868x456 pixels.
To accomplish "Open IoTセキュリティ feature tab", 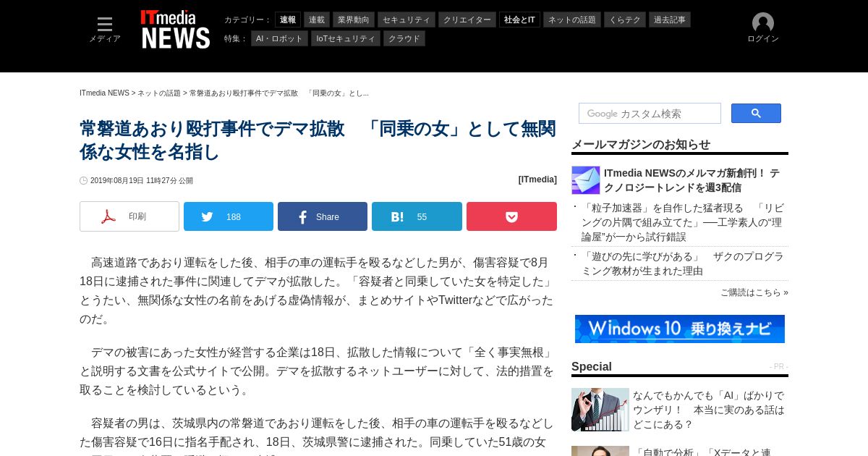I will click(346, 38).
